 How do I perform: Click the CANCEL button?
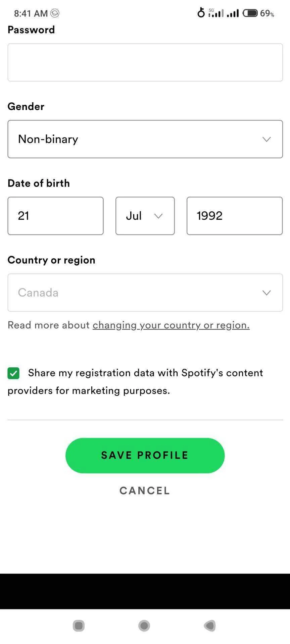point(145,491)
